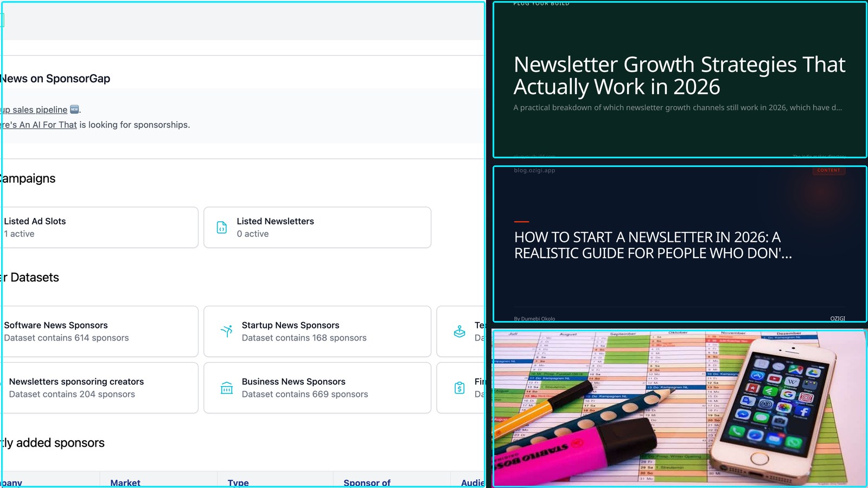Click the 'is looking for sponsorships' text
The height and width of the screenshot is (488, 868).
pyautogui.click(x=135, y=125)
